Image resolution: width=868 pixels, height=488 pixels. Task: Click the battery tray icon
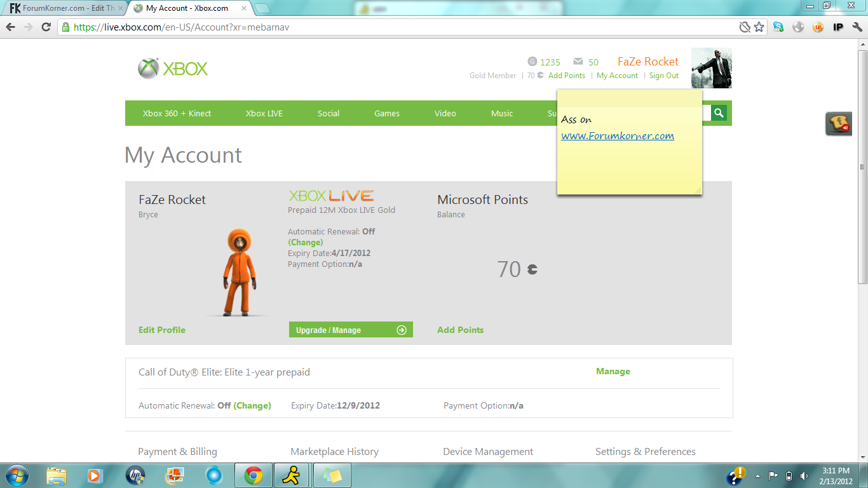pos(789,475)
